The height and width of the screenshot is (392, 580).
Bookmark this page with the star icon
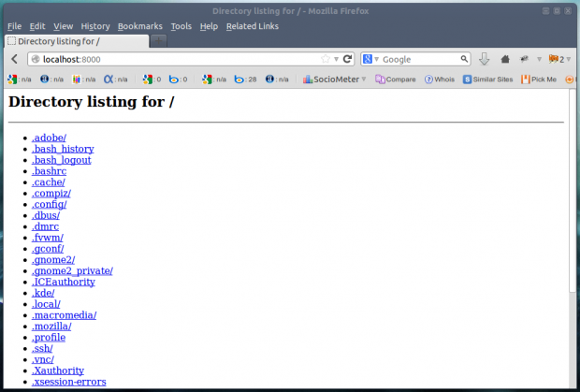[326, 59]
